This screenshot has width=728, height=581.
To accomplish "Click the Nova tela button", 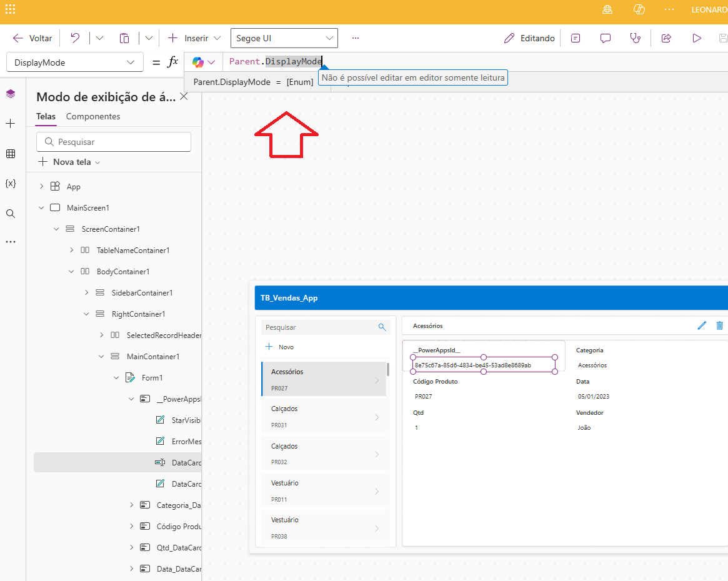I will [69, 162].
